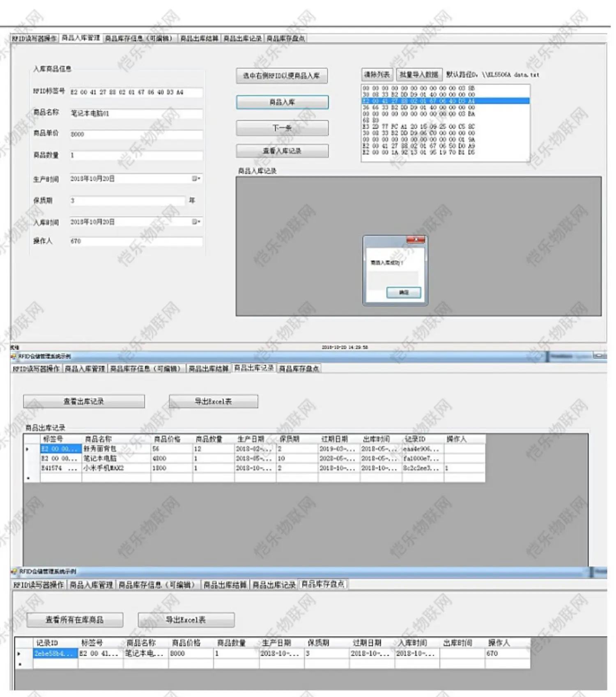Click the 出库时间 column header in the outbound records table

pyautogui.click(x=381, y=439)
